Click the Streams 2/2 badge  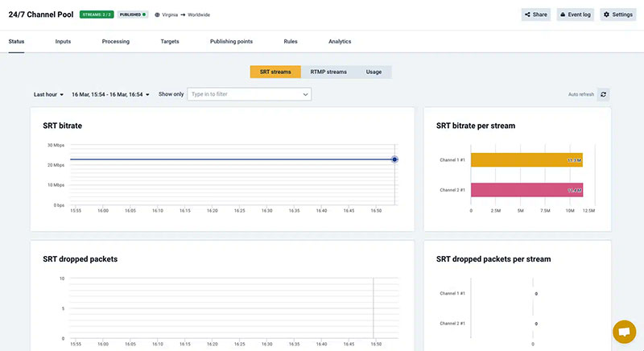97,14
